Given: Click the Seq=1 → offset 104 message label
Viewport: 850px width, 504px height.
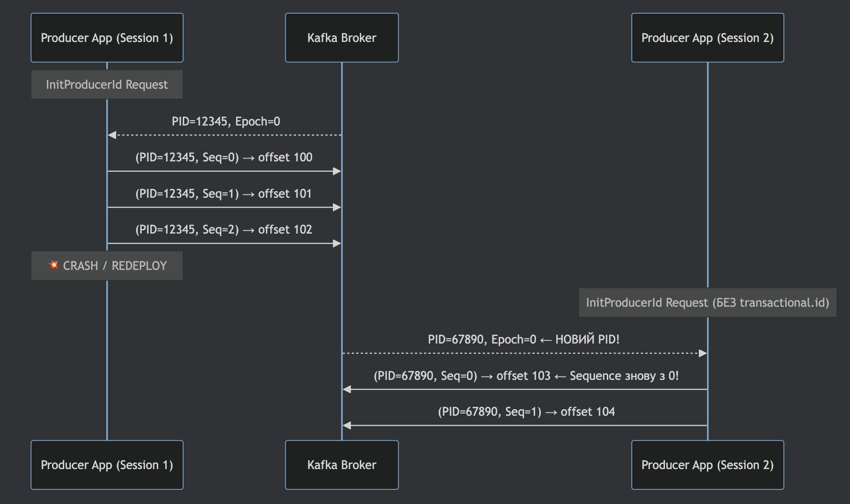Looking at the screenshot, I should [526, 412].
